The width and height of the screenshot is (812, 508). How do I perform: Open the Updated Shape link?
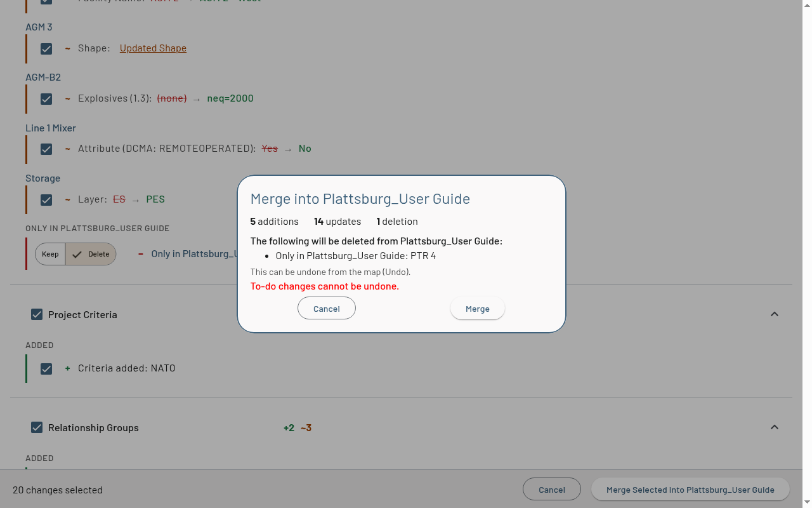click(x=153, y=48)
